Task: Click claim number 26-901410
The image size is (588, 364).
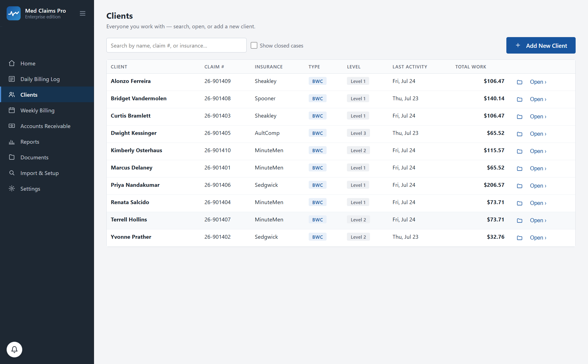Action: point(217,150)
